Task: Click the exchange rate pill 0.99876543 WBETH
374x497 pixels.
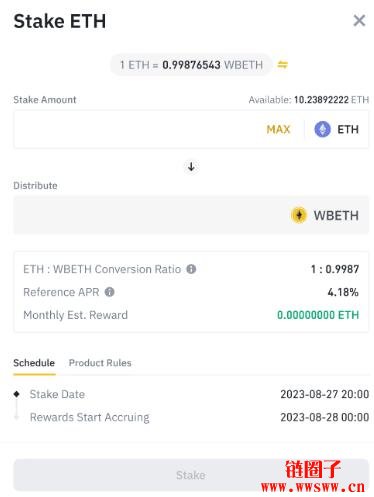Action: tap(191, 65)
